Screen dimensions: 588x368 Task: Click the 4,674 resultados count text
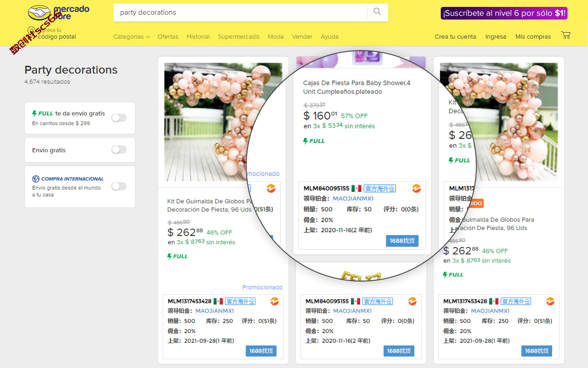pyautogui.click(x=47, y=82)
